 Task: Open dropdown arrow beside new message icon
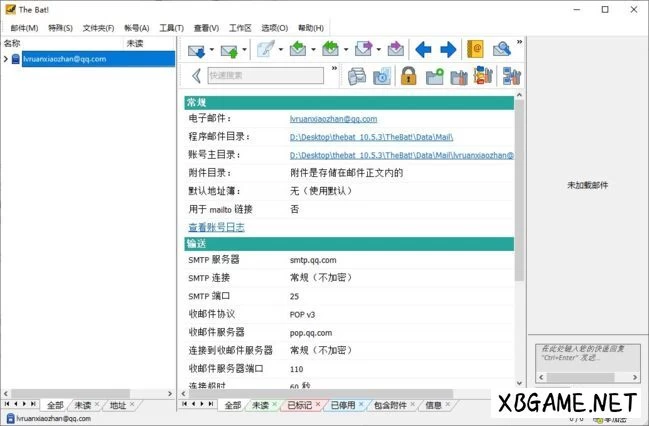point(281,49)
